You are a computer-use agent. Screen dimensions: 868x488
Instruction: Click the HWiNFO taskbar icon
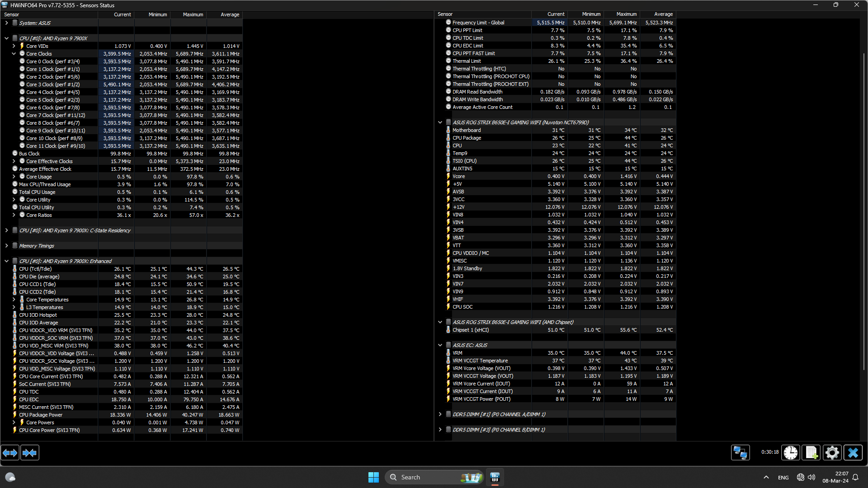click(x=495, y=477)
